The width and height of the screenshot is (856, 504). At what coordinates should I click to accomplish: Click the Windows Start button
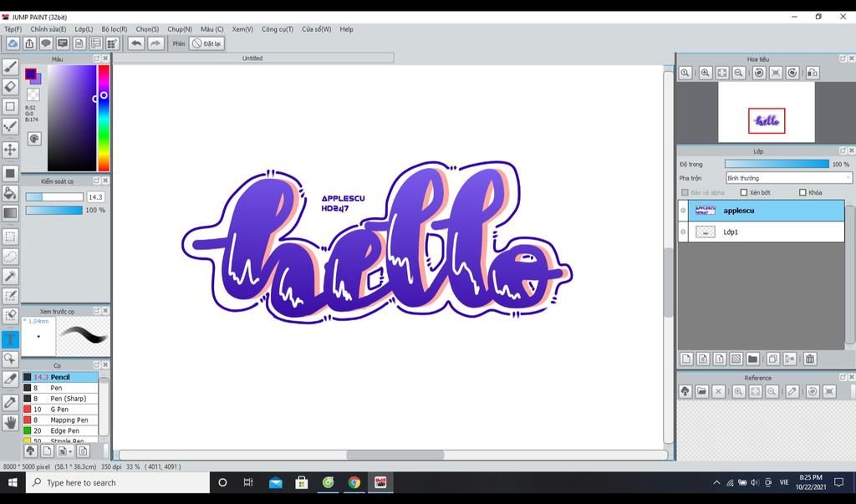[x=12, y=483]
